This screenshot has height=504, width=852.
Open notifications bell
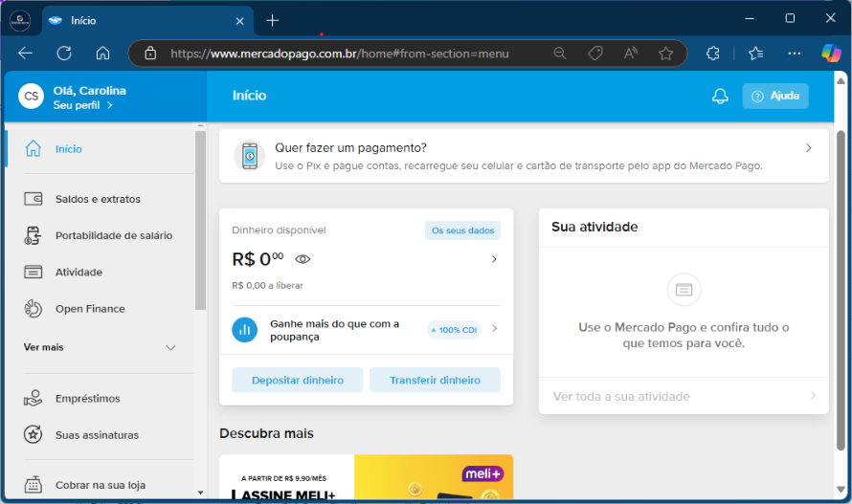click(720, 97)
